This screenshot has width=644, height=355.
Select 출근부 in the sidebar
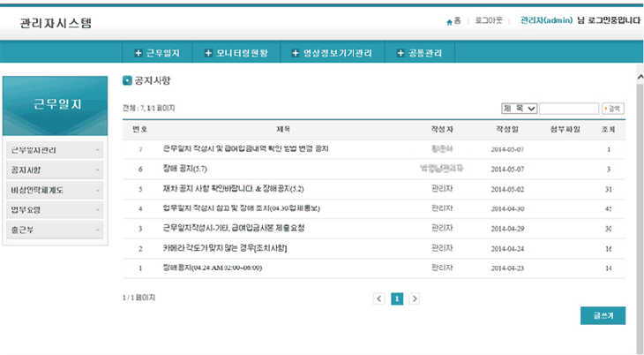click(55, 230)
